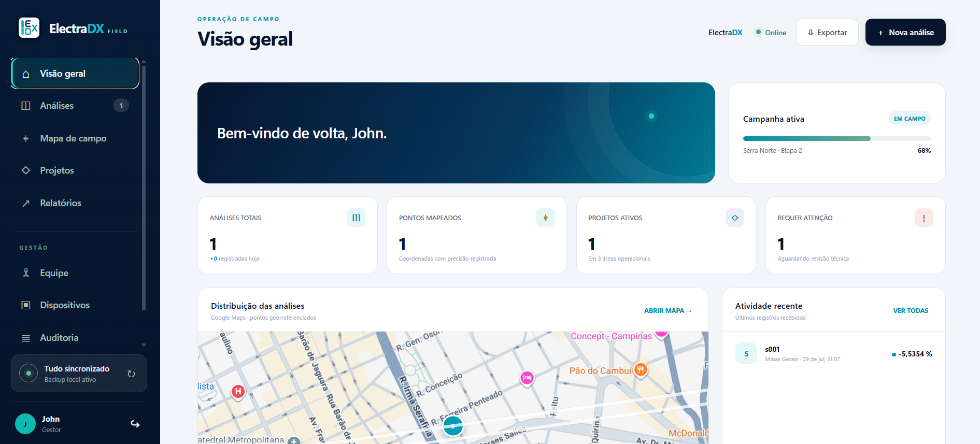
Task: Click the ElectraDX label in header
Action: 726,32
